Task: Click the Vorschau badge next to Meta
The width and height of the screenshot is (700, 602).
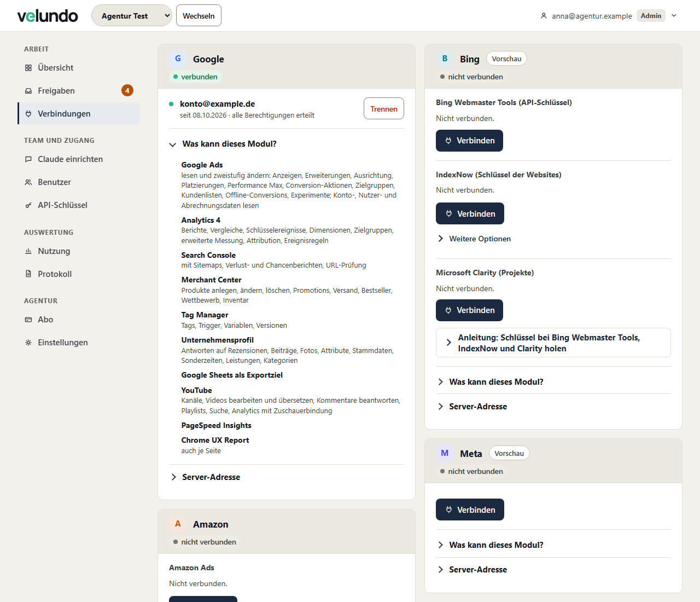Action: coord(509,454)
